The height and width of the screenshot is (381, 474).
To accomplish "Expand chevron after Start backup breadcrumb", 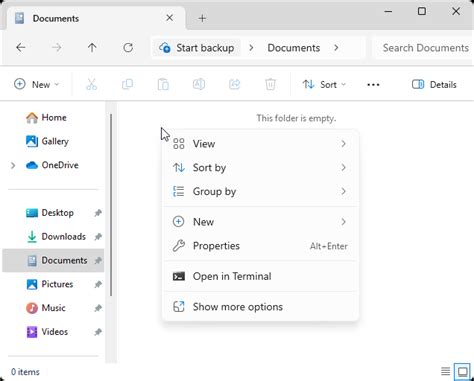I will point(251,48).
